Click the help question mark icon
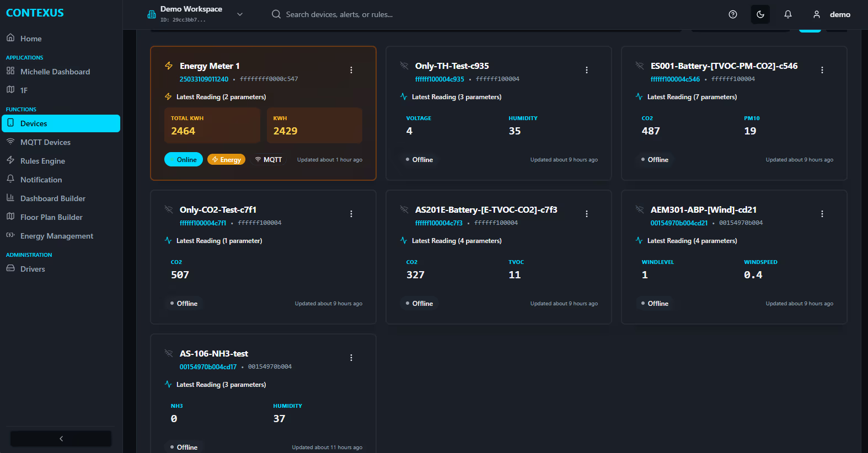The width and height of the screenshot is (868, 453). [732, 14]
